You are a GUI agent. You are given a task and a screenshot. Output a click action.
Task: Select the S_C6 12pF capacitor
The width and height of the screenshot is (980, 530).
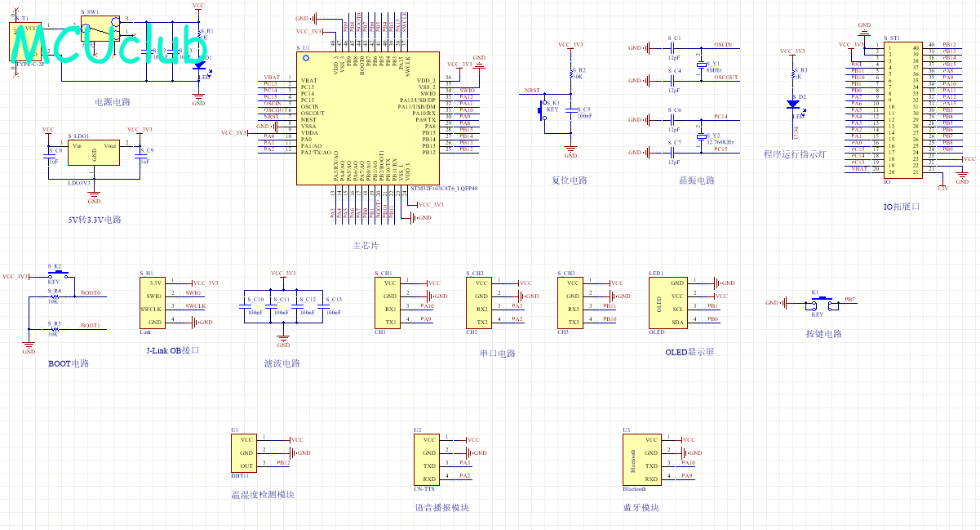click(x=672, y=120)
